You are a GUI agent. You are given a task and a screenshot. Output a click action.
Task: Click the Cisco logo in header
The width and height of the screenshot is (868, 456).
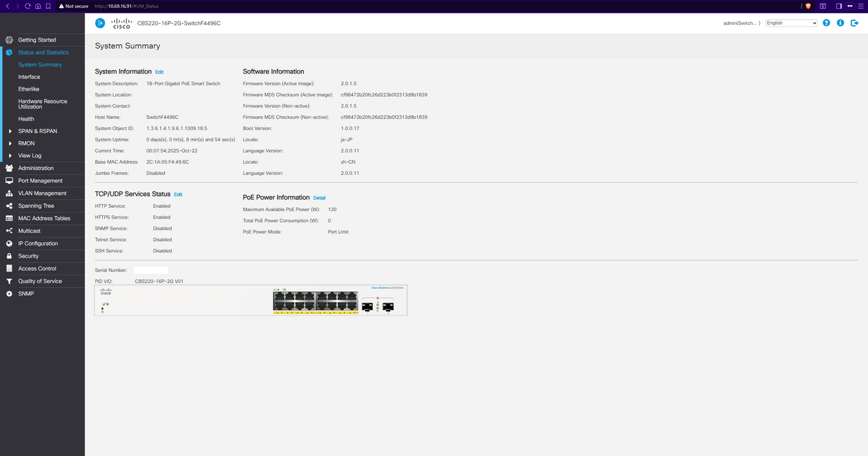pos(122,23)
